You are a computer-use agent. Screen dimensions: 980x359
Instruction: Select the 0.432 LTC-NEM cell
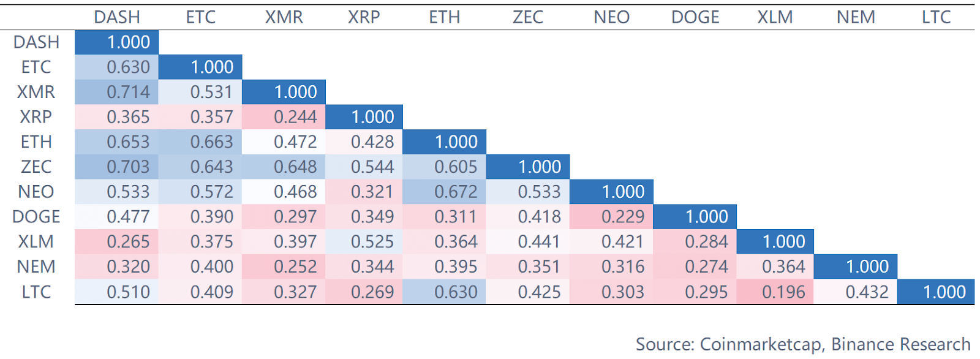[867, 292]
